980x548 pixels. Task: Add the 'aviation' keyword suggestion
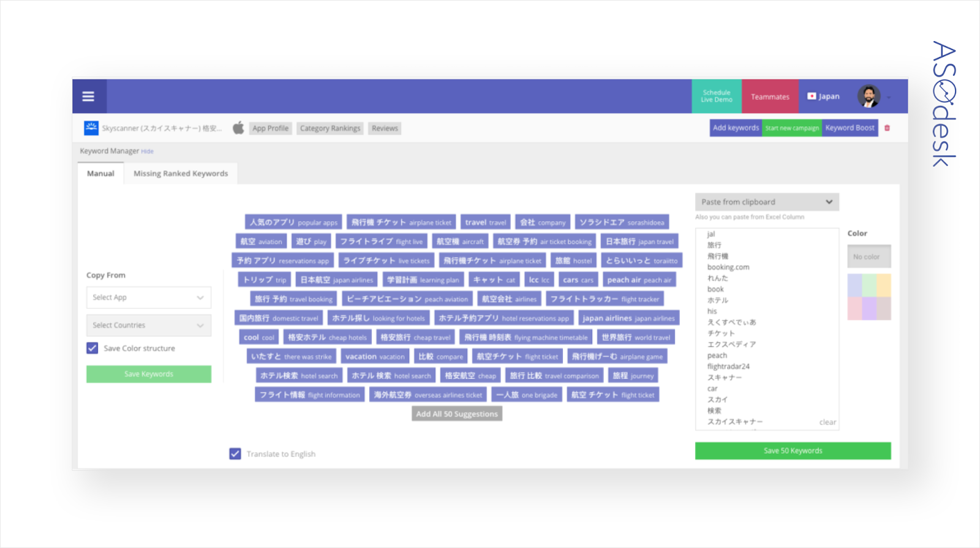[x=262, y=241]
